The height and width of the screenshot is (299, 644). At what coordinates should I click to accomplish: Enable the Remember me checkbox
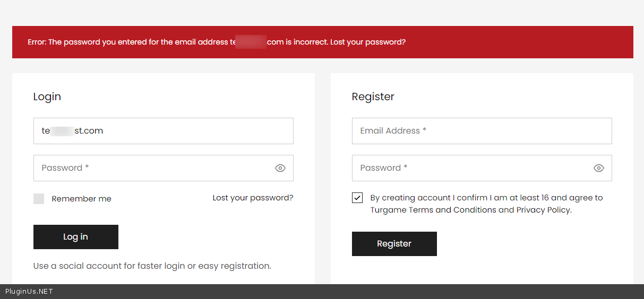point(39,199)
